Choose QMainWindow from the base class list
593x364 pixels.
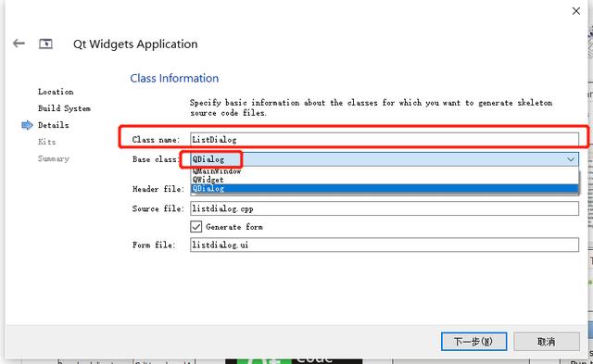[x=385, y=171]
